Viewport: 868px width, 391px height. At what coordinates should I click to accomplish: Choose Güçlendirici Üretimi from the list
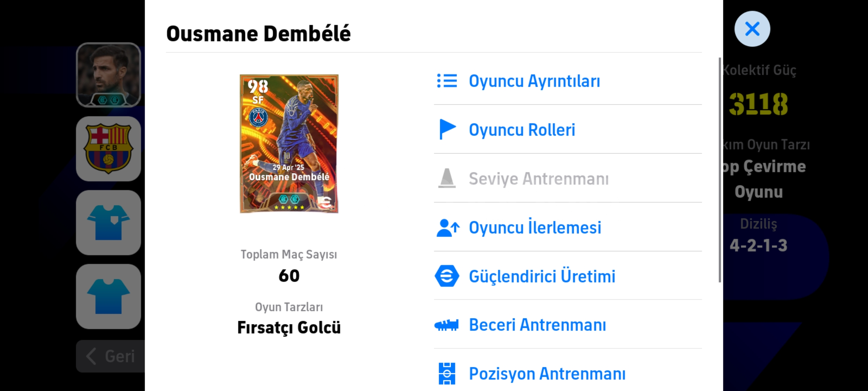[x=542, y=276]
